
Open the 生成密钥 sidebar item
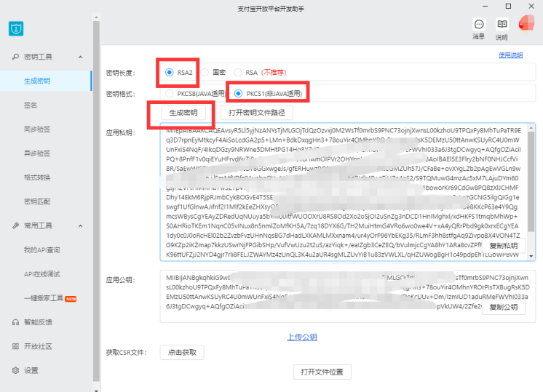(46, 81)
